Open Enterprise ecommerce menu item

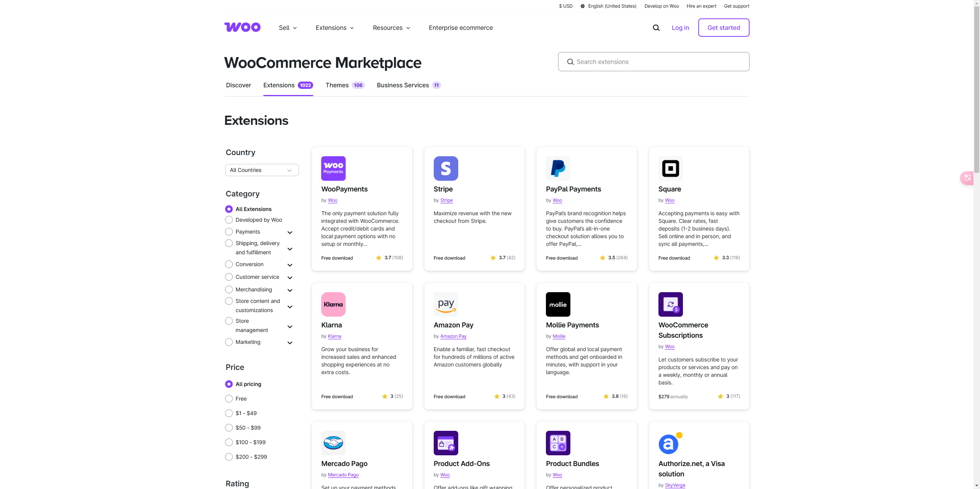(461, 28)
